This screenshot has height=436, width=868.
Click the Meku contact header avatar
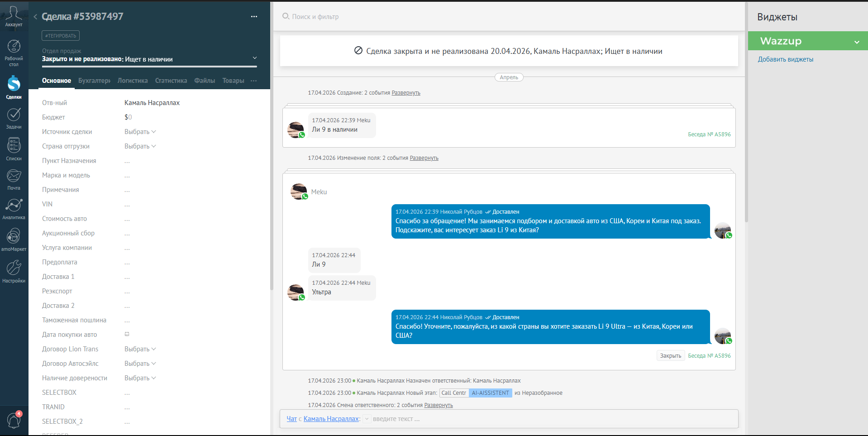click(299, 192)
